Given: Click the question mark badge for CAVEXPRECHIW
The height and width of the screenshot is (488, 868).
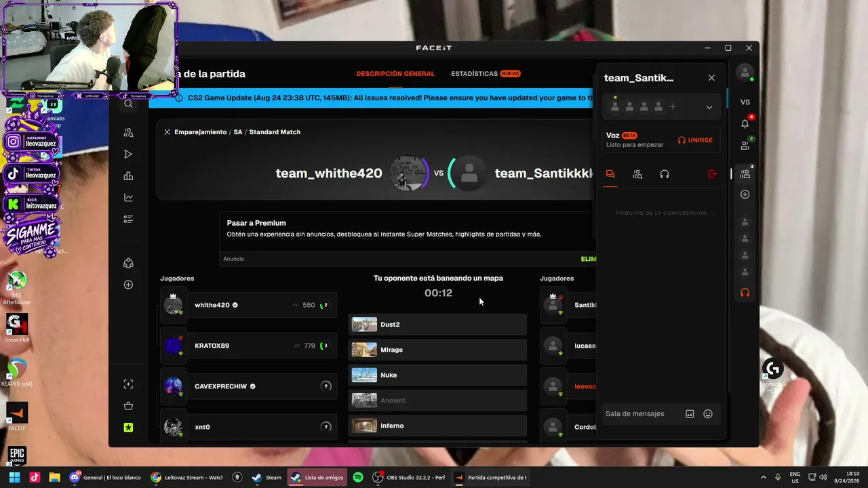Looking at the screenshot, I should tap(326, 386).
